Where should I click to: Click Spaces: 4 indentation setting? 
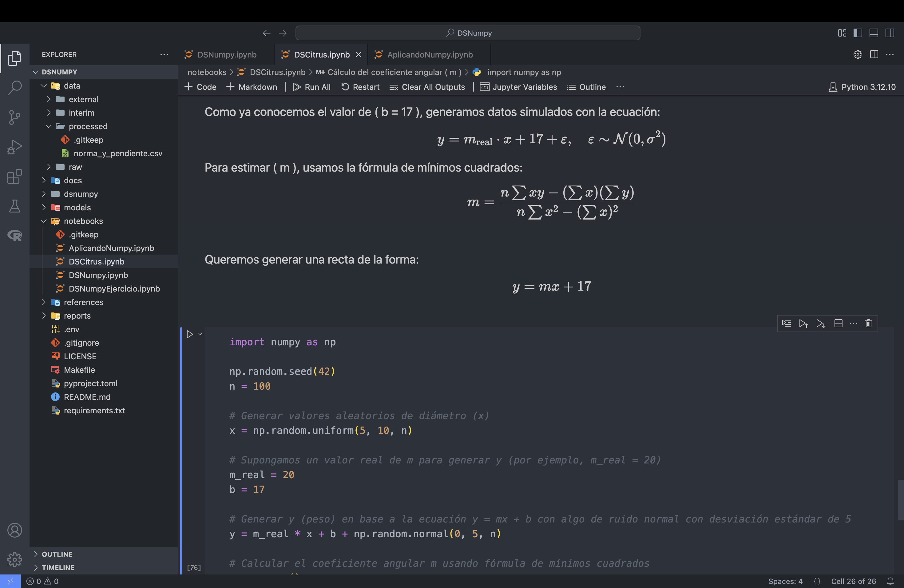(x=785, y=581)
